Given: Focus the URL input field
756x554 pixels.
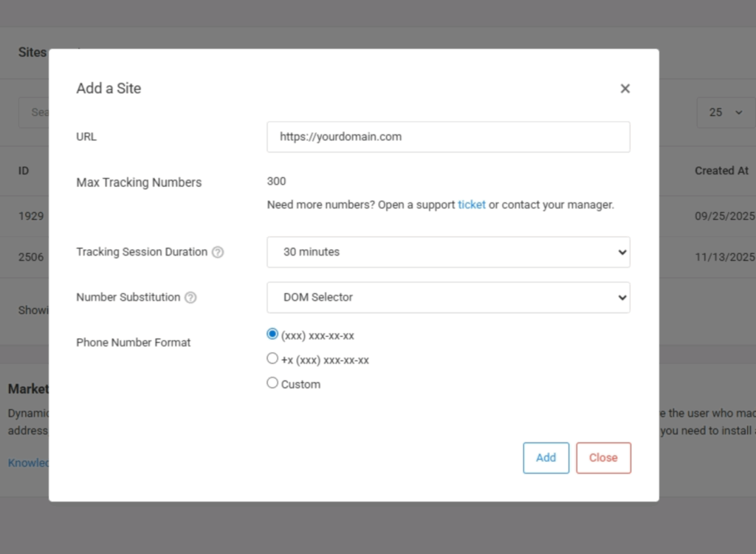Looking at the screenshot, I should click(x=448, y=137).
